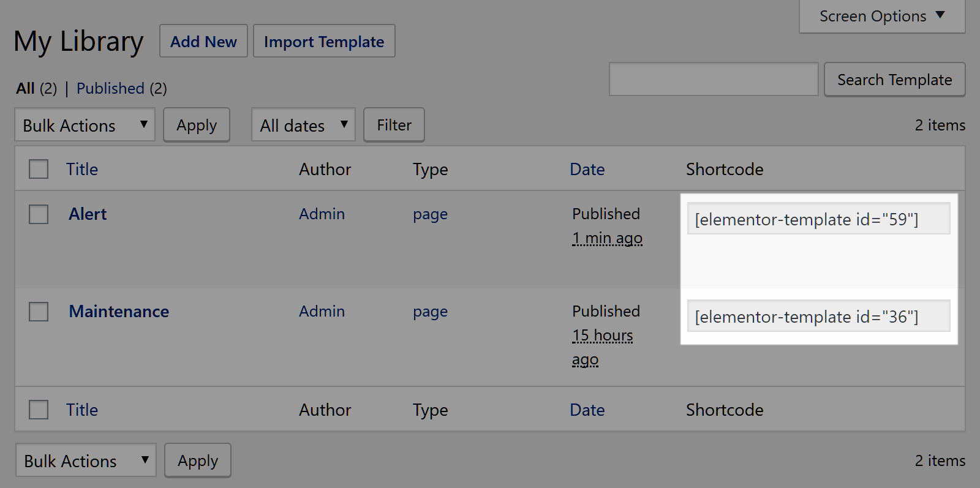Image resolution: width=980 pixels, height=488 pixels.
Task: Open the Alert template title link
Action: [88, 214]
